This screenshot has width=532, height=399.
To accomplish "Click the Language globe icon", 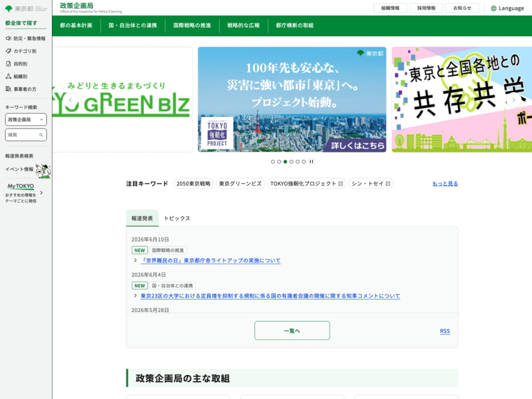I will 494,8.
